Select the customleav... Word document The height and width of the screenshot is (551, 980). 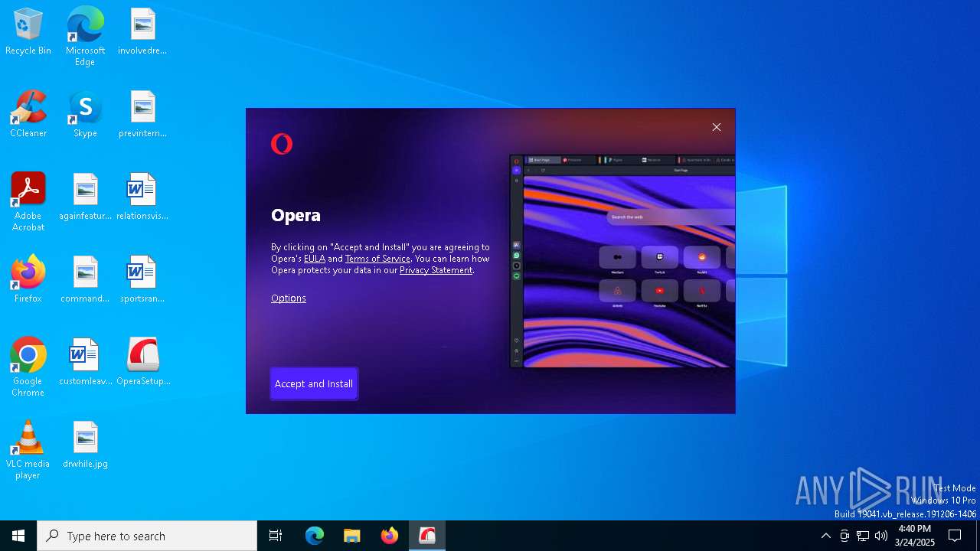85,362
